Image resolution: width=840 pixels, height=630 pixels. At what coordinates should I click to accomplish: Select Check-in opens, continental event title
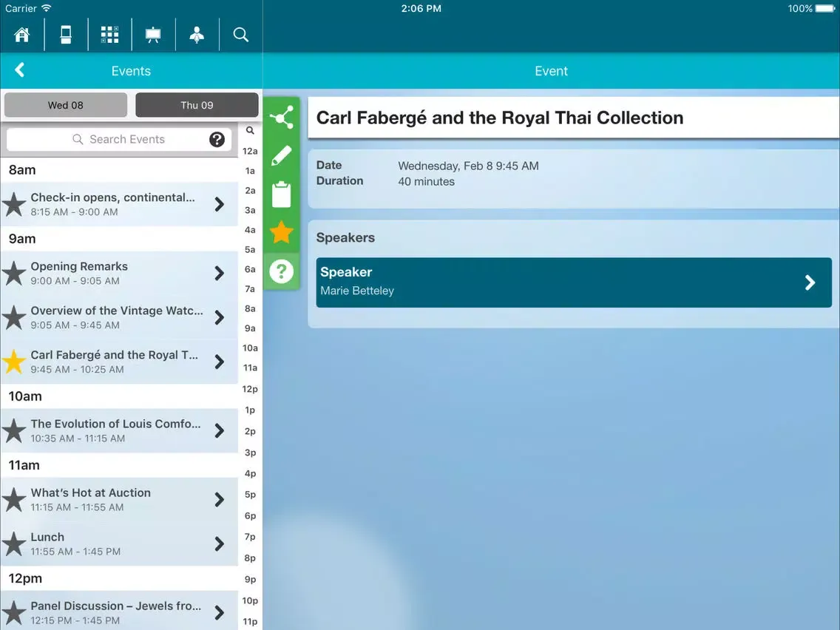[112, 197]
